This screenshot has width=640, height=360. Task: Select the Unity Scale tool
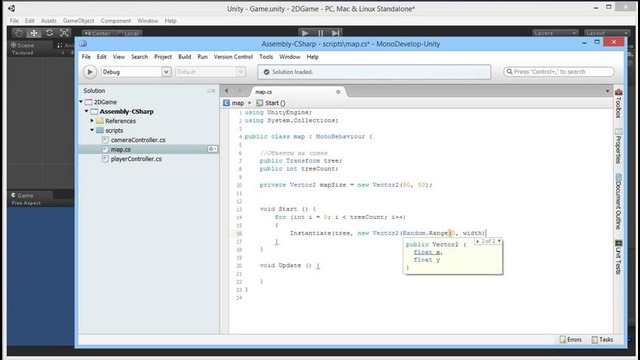64,33
